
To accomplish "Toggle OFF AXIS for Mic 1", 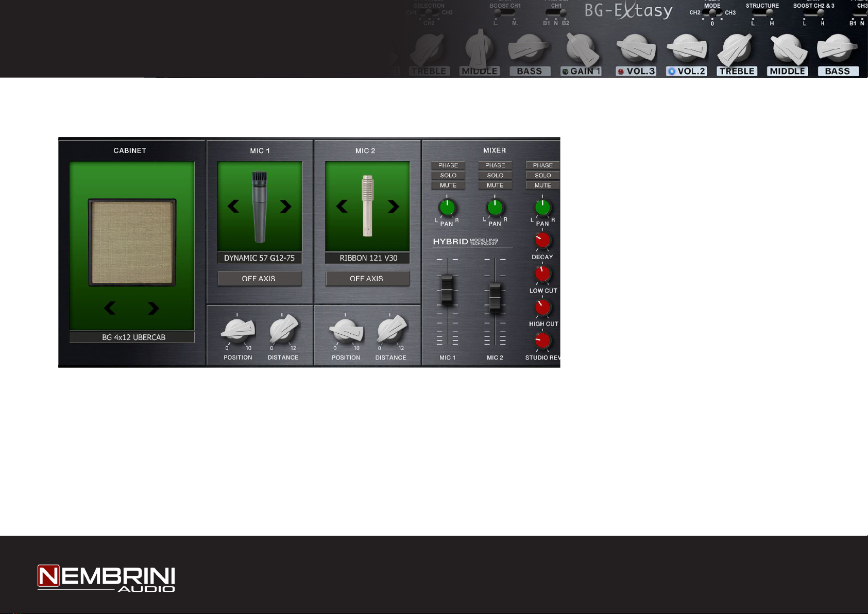I will tap(260, 279).
